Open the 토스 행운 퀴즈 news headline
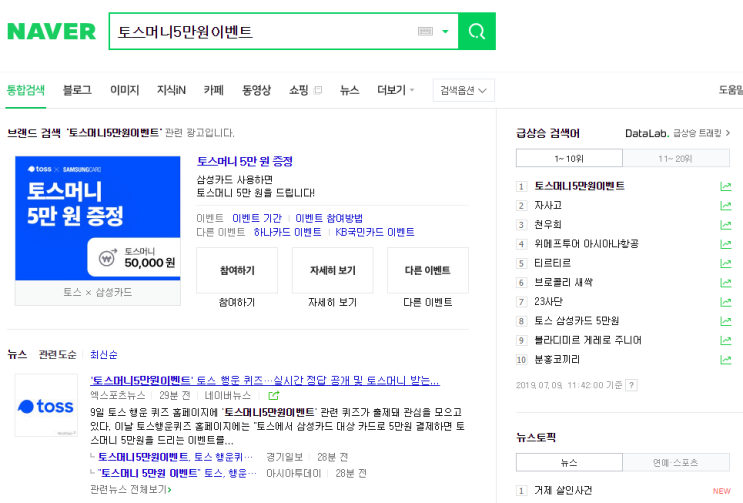 point(265,380)
